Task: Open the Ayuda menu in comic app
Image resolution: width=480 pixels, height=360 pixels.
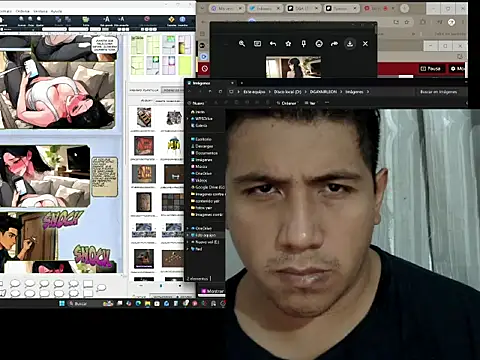Action: coord(56,11)
